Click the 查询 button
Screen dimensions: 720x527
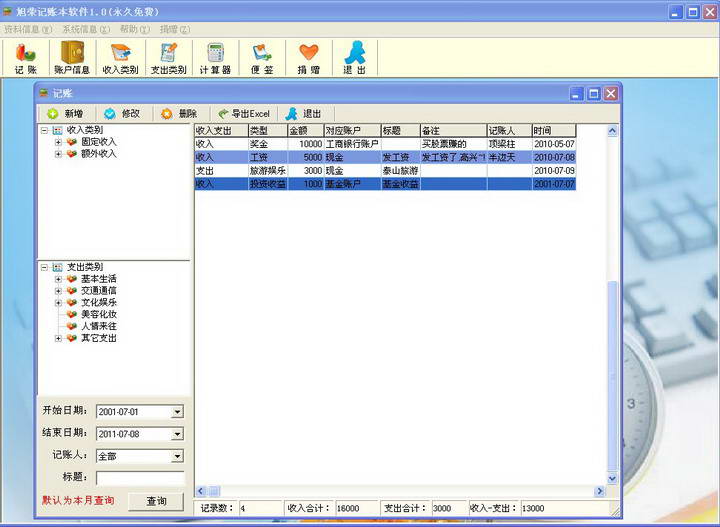point(156,501)
